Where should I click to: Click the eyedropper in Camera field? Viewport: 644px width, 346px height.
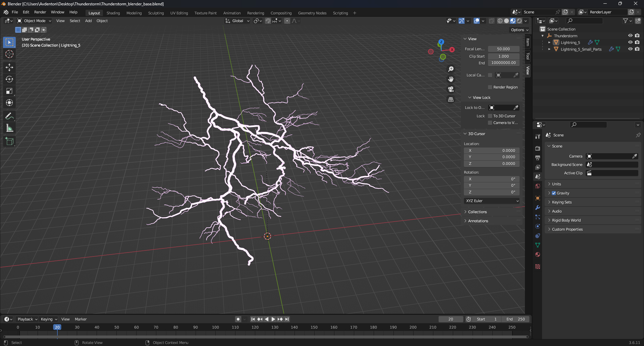tap(635, 156)
